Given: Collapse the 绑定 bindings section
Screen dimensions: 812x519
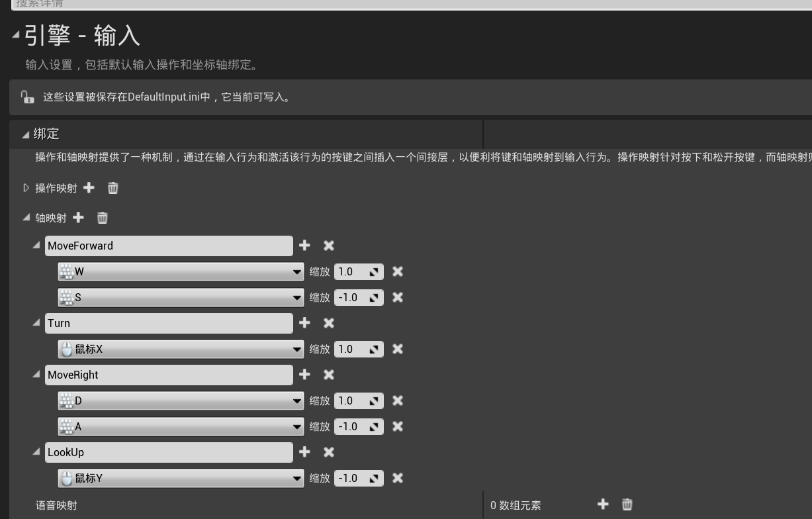Looking at the screenshot, I should [x=26, y=134].
